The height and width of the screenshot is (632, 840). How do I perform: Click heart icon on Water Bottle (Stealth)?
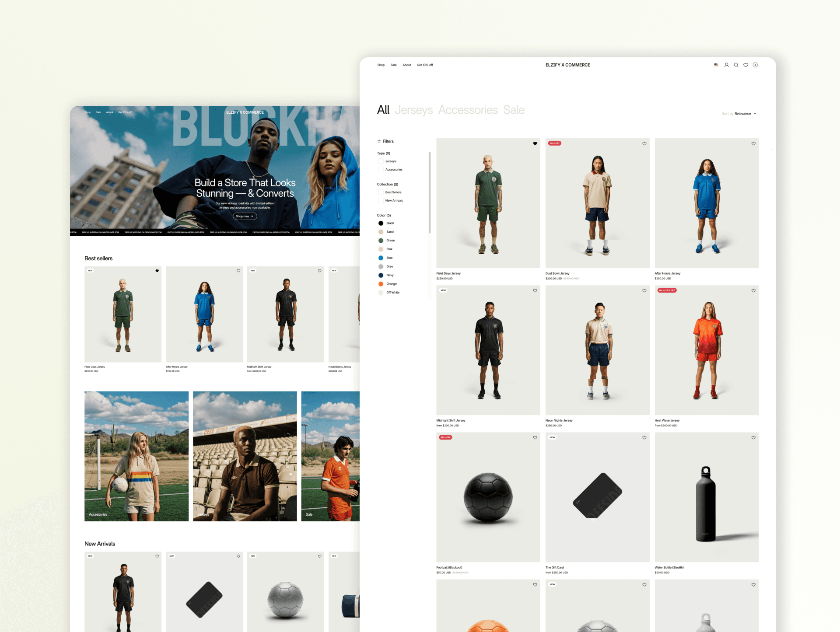tap(753, 437)
